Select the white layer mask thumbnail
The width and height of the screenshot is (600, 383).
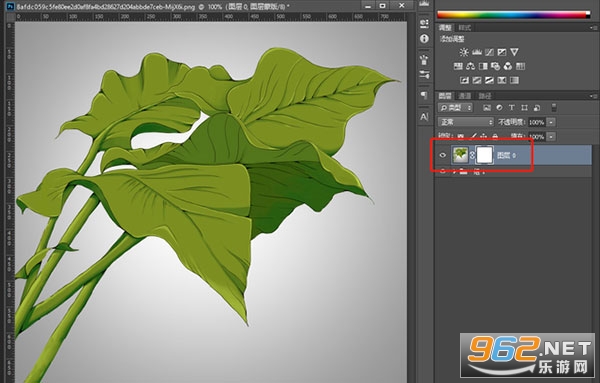[x=484, y=155]
